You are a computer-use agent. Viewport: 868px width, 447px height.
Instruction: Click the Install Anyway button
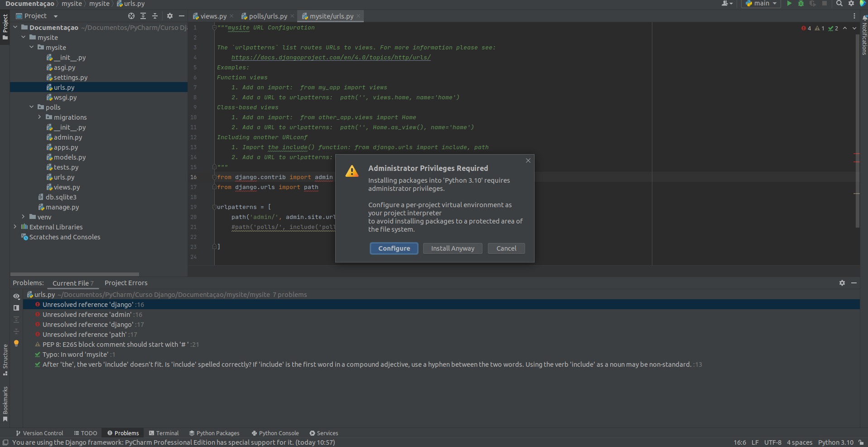pos(453,248)
